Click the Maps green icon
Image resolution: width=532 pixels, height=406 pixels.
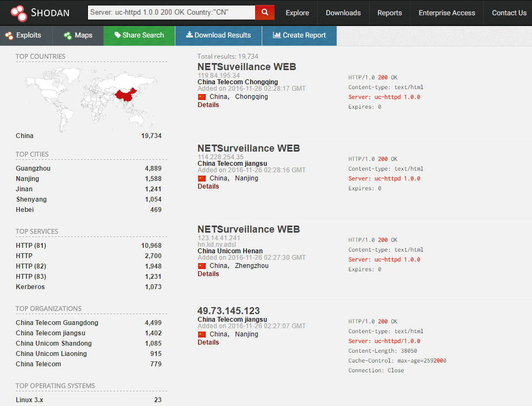click(x=68, y=35)
